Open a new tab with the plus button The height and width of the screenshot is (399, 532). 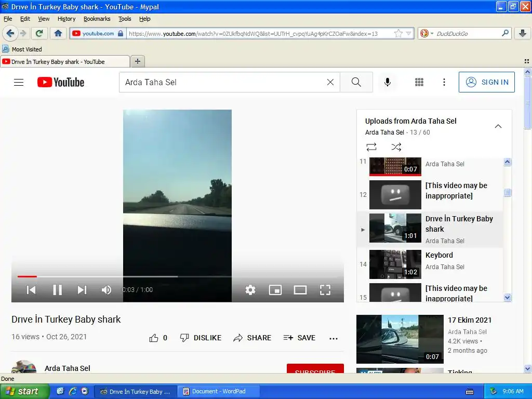pyautogui.click(x=137, y=61)
